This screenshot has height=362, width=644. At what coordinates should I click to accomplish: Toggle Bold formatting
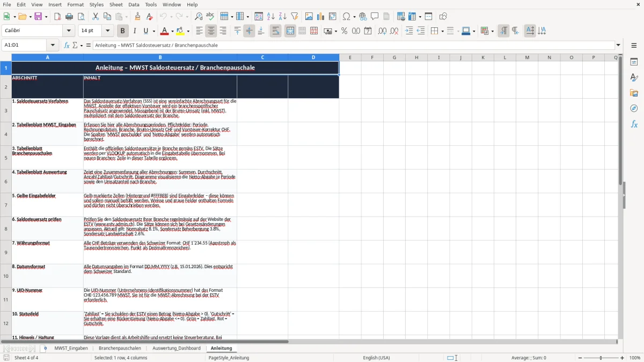122,31
